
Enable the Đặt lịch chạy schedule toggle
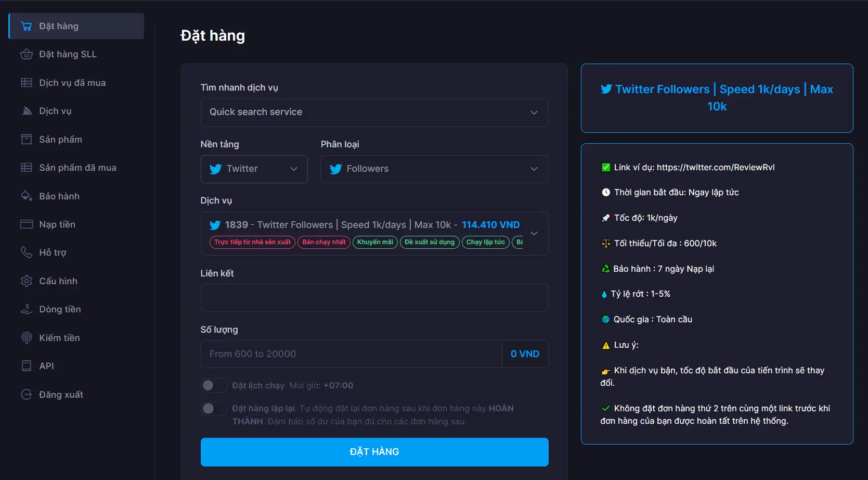tap(214, 385)
